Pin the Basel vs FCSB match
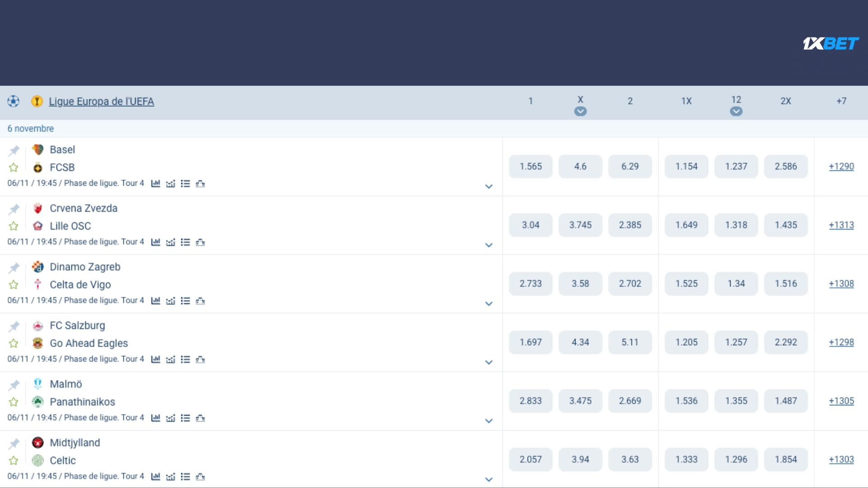Screen dimensions: 868x488 (x=14, y=150)
